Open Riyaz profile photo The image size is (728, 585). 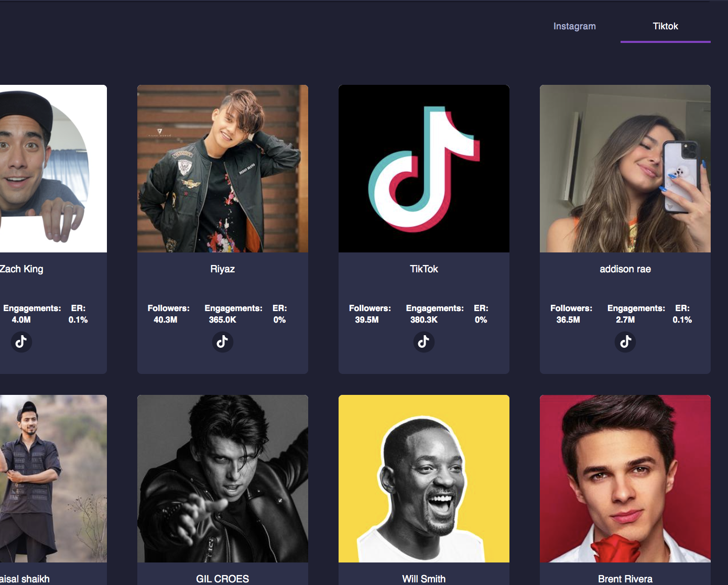223,169
